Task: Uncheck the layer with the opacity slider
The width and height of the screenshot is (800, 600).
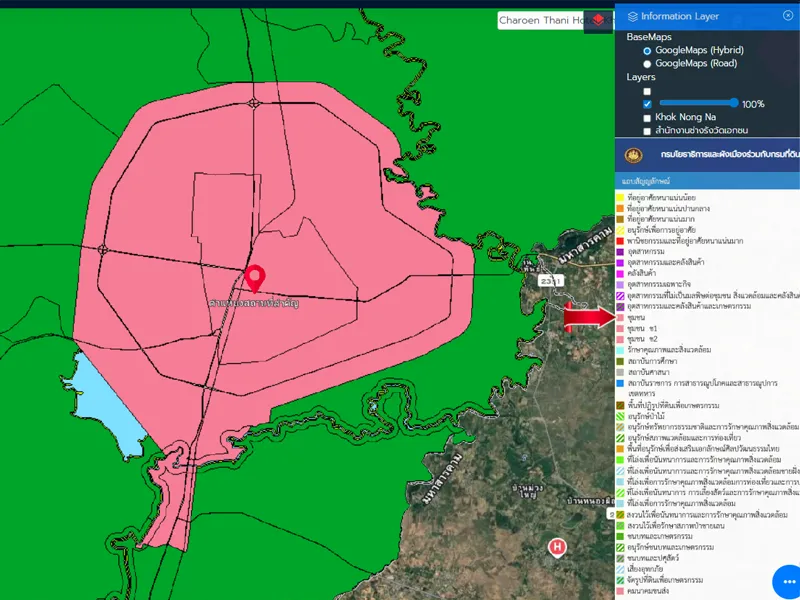Action: [647, 104]
